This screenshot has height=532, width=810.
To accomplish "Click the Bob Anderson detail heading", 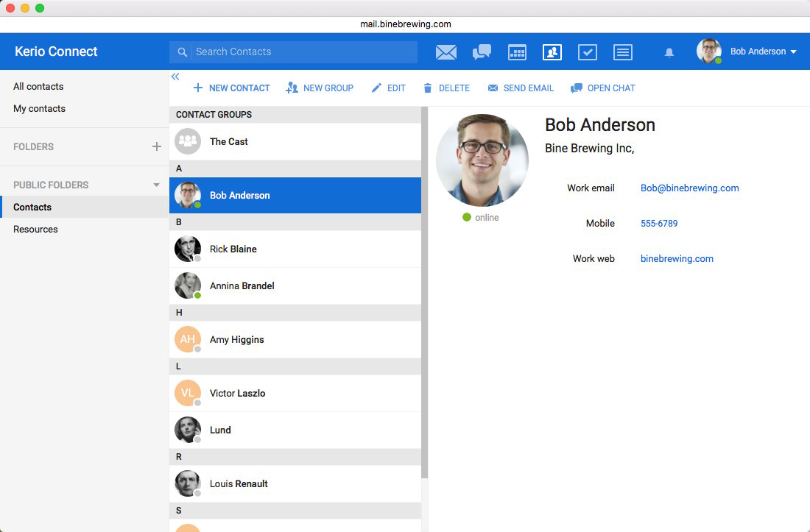I will tap(599, 125).
